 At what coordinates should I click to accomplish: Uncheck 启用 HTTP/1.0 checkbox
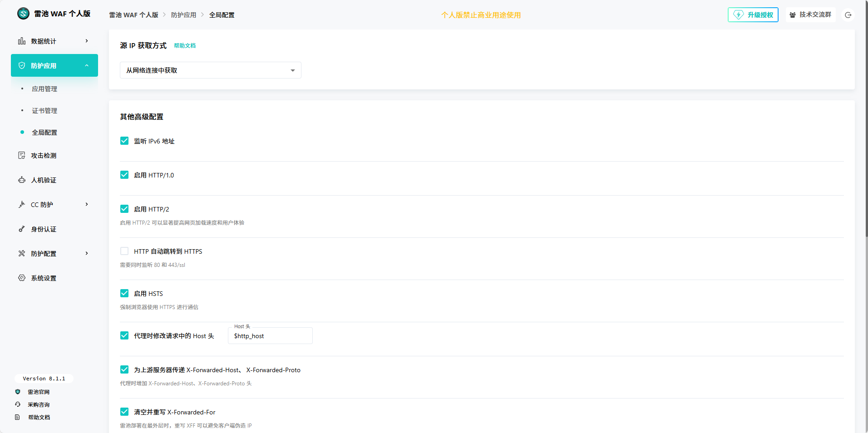[x=124, y=175]
